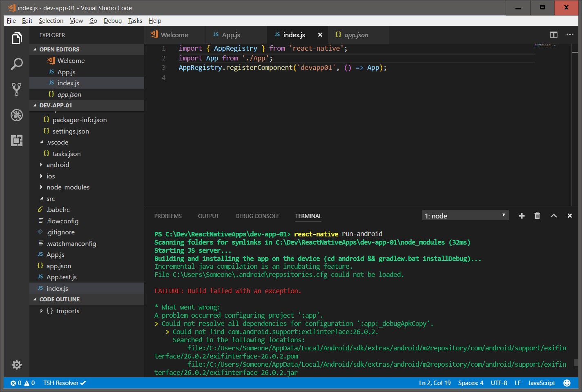Image resolution: width=582 pixels, height=392 pixels.
Task: Click the split editor icon
Action: pyautogui.click(x=554, y=35)
